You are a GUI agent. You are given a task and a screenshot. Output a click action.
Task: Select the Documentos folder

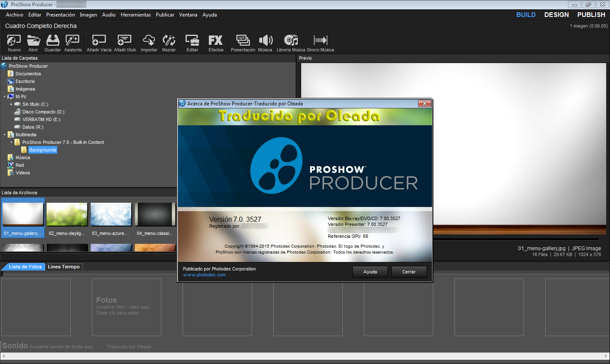point(28,74)
